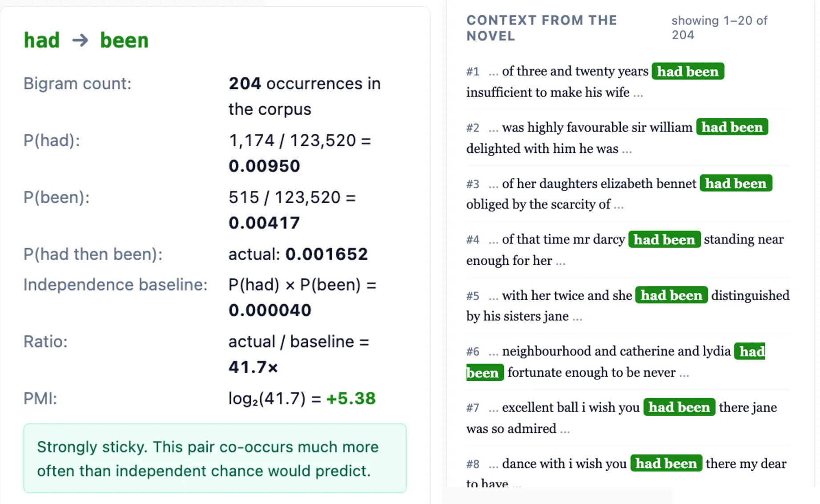Click the arrow icon between had and been
This screenshot has width=820, height=504.
point(80,40)
